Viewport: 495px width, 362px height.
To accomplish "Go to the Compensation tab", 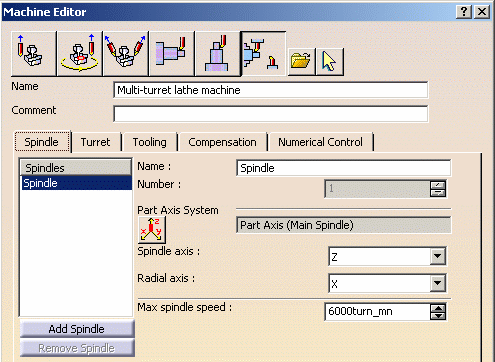I will pos(222,142).
